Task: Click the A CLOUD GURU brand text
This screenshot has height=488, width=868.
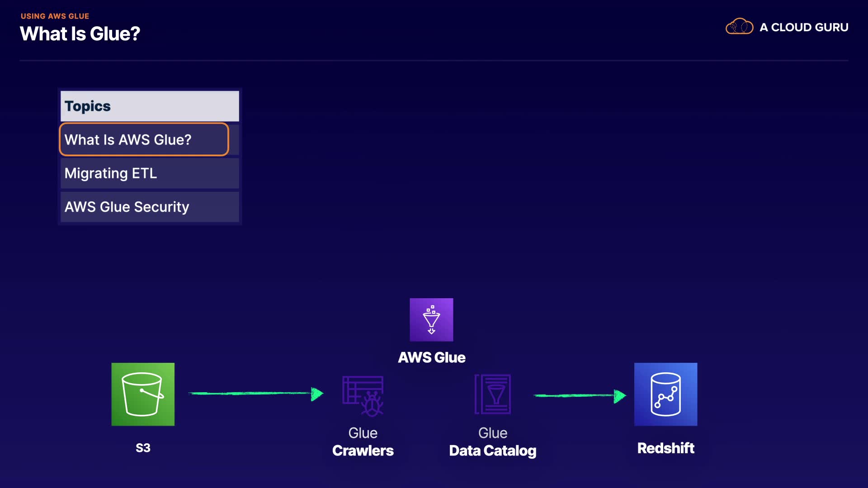Action: click(x=803, y=28)
